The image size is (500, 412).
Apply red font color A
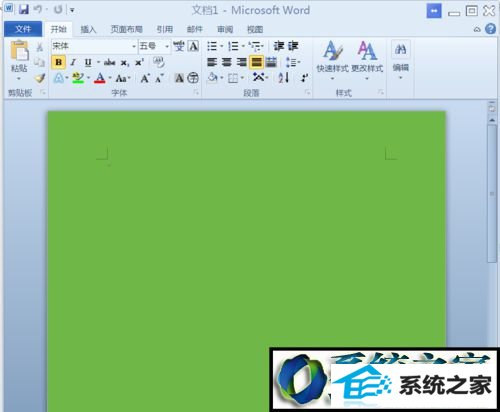100,78
